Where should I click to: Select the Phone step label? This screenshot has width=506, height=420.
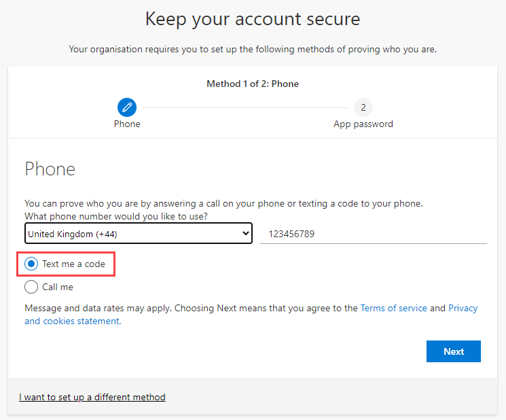(127, 124)
